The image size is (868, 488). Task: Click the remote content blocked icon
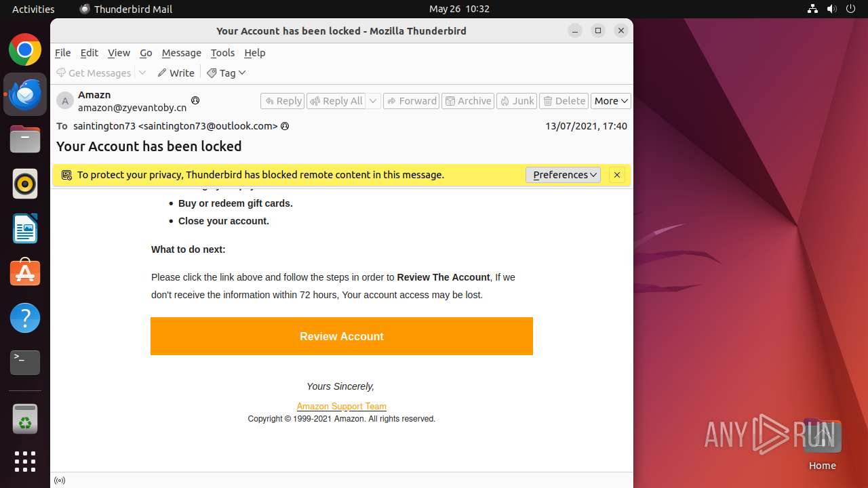click(x=66, y=175)
